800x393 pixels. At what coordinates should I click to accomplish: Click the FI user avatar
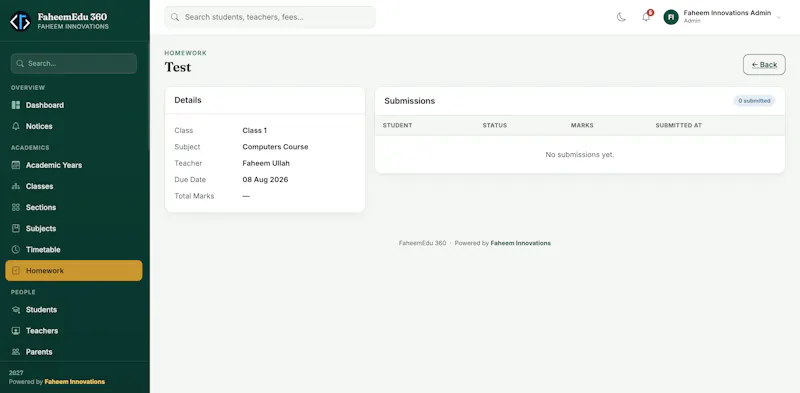point(671,17)
